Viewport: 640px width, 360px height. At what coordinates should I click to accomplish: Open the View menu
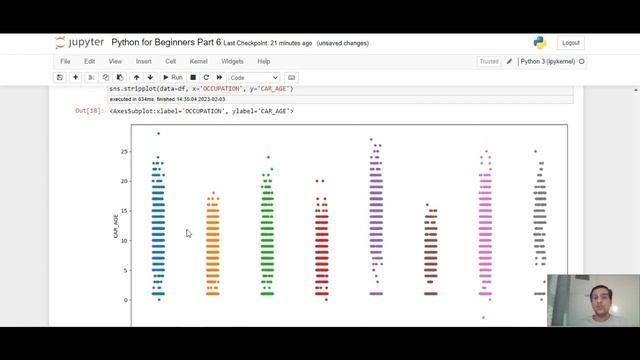point(115,62)
